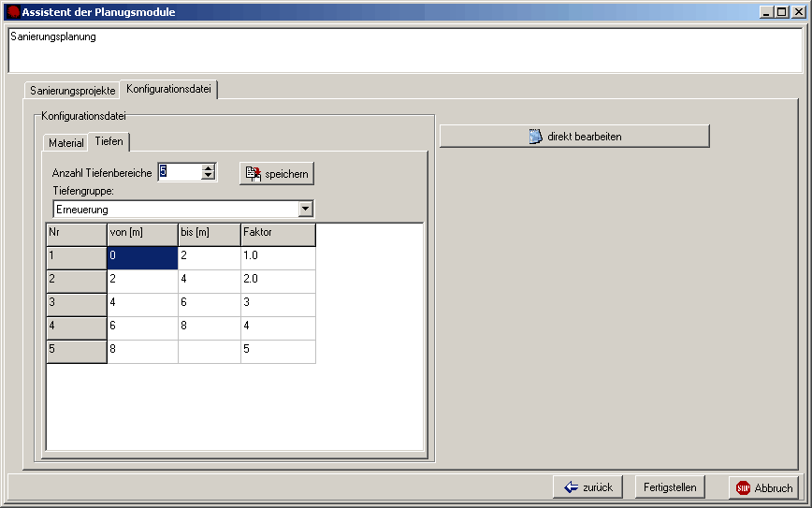
Task: Increase Anzahl Tiefenbereiche with up arrow
Action: (209, 167)
